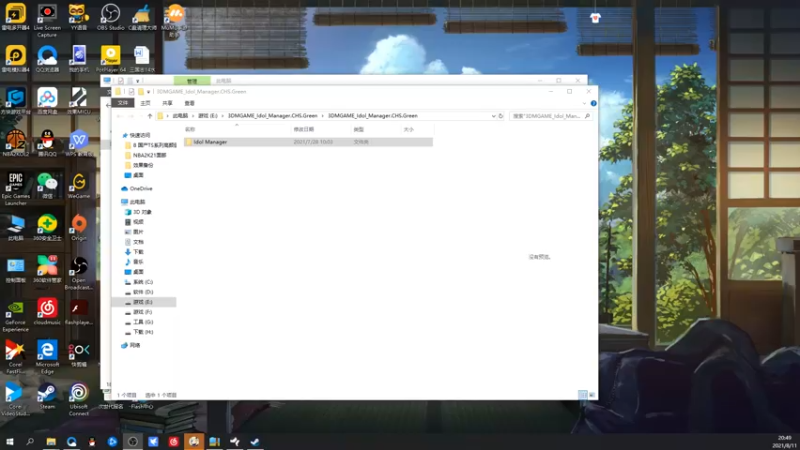Launch the Epic Games Launcher shortcut
The height and width of the screenshot is (450, 800).
[15, 189]
